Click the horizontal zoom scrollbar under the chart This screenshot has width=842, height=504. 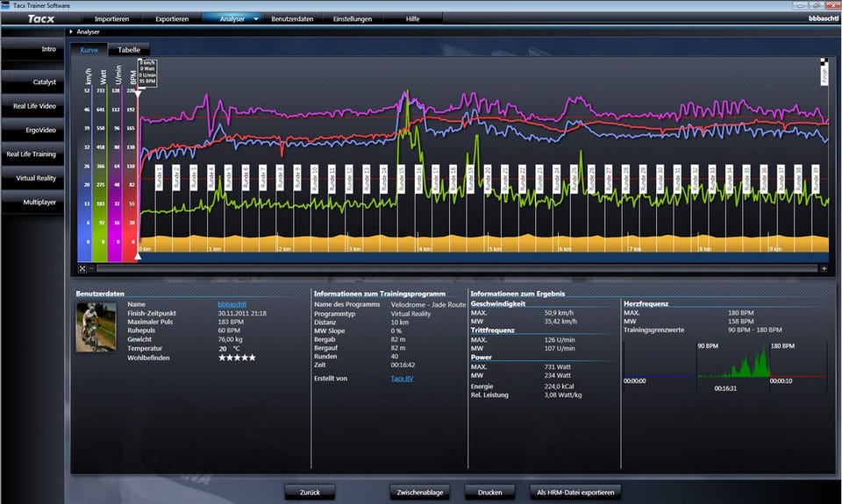pyautogui.click(x=456, y=269)
